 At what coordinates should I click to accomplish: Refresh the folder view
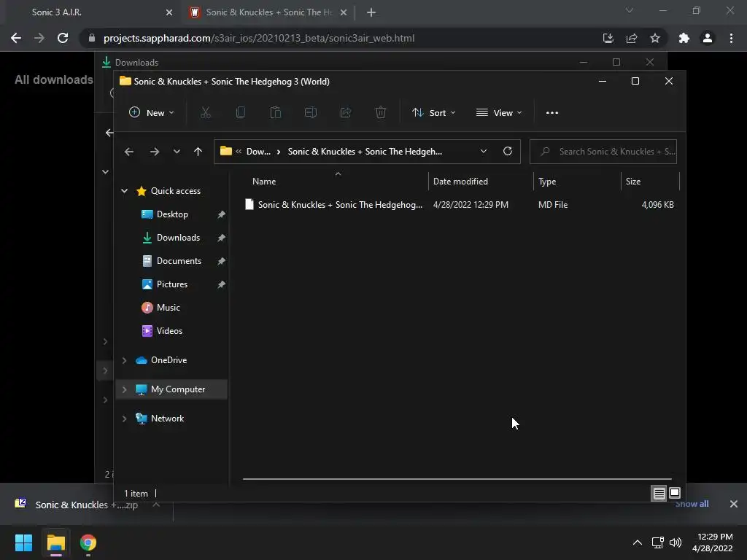pyautogui.click(x=508, y=151)
